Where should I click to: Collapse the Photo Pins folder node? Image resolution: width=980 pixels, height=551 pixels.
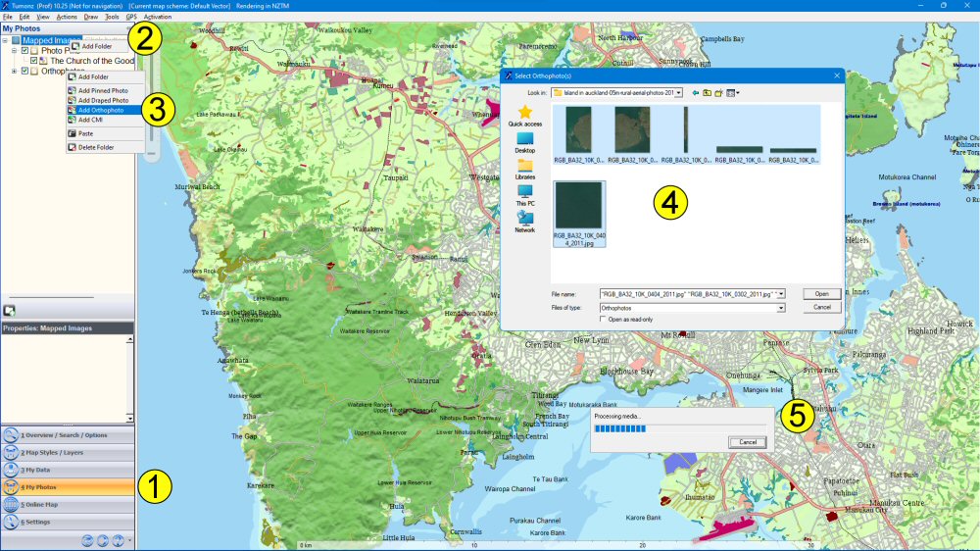pos(15,51)
